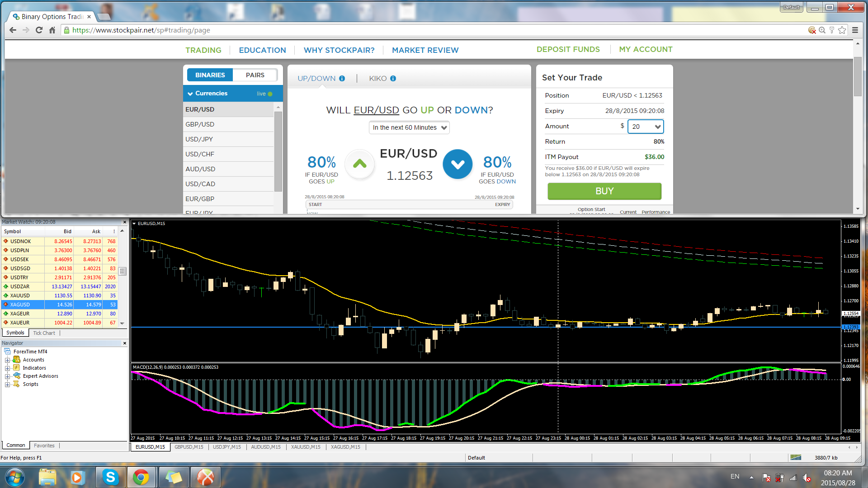Select the Scripts icon in Navigator
The height and width of the screenshot is (488, 868).
[x=17, y=384]
